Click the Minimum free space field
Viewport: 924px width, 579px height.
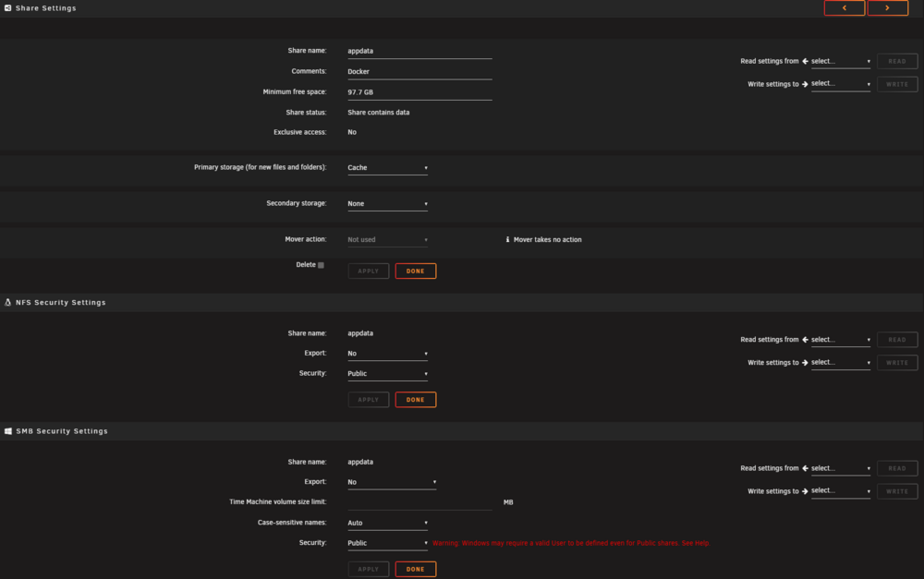pos(419,92)
